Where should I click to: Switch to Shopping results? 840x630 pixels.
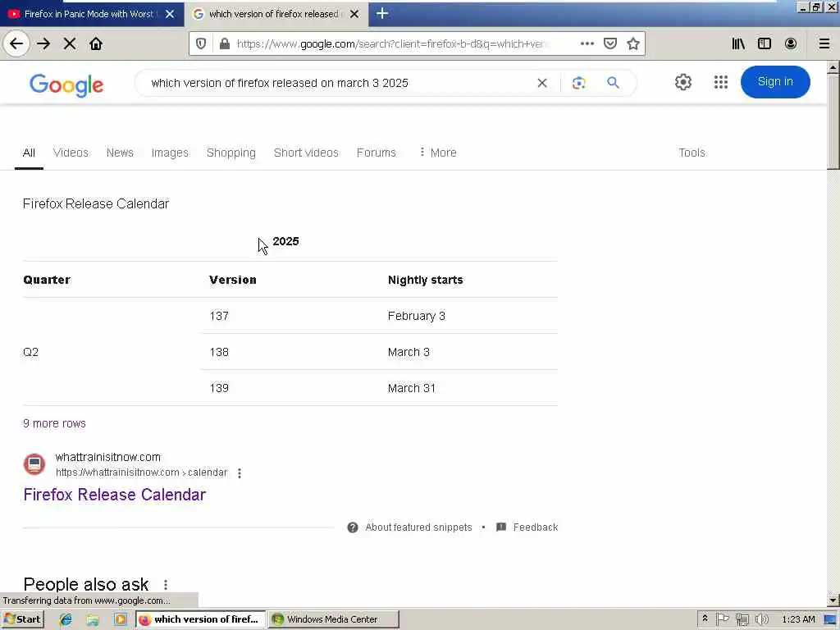click(x=231, y=153)
